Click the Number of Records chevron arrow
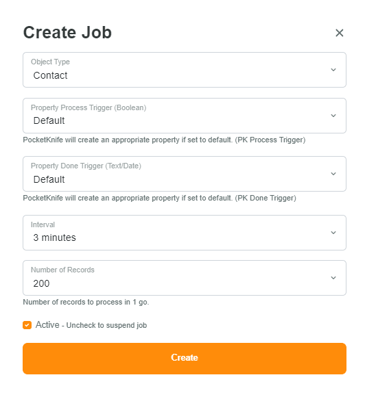The image size is (365, 399). point(333,278)
